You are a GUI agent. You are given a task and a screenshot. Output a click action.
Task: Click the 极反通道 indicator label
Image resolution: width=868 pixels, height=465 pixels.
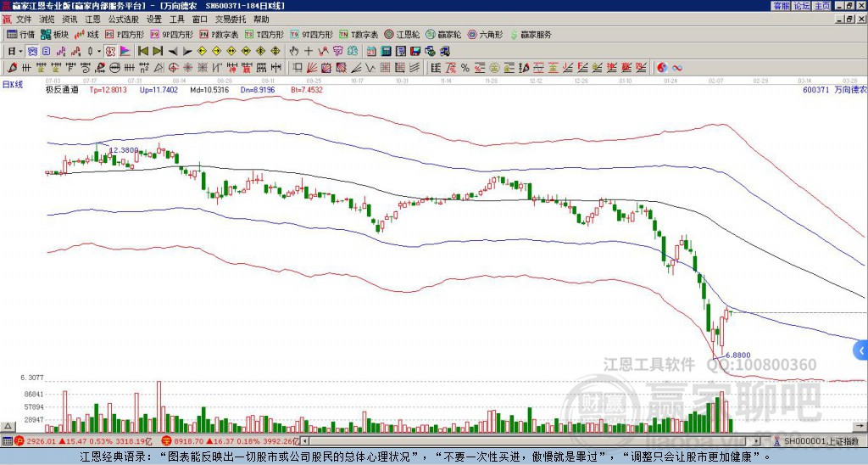pyautogui.click(x=62, y=90)
